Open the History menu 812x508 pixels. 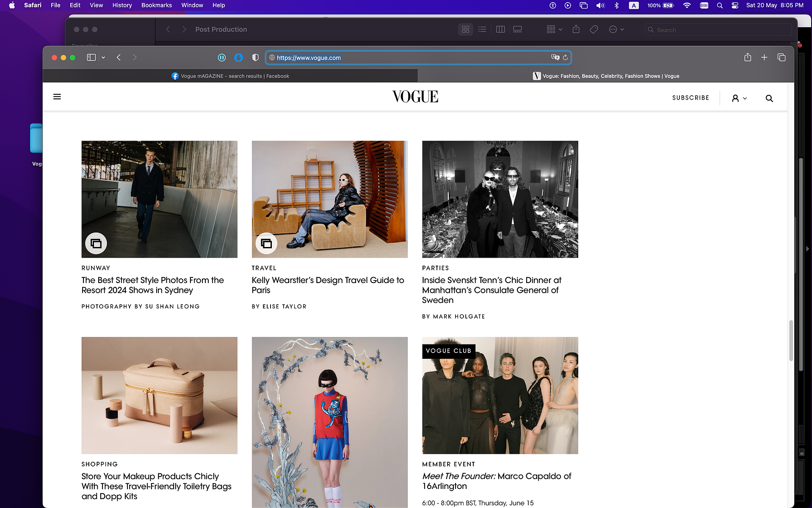[122, 5]
